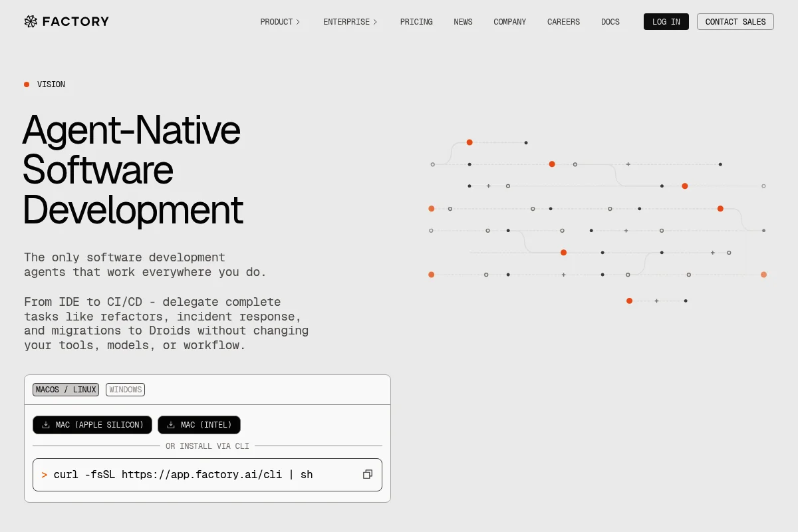Copy the curl install command

pos(367,474)
